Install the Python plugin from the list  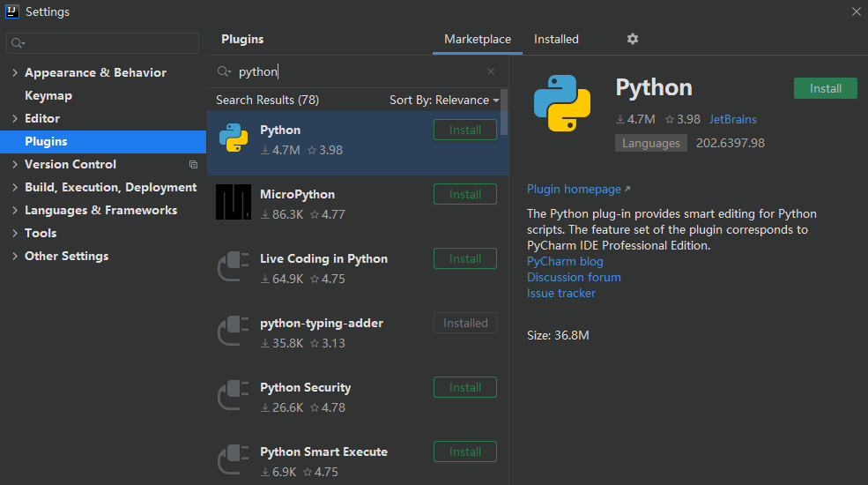pos(465,131)
